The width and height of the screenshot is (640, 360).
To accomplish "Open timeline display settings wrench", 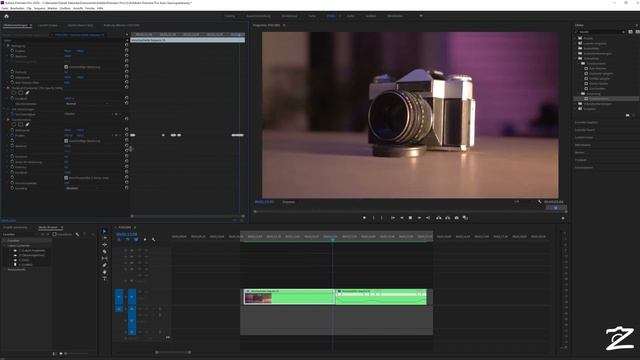I will pos(153,240).
